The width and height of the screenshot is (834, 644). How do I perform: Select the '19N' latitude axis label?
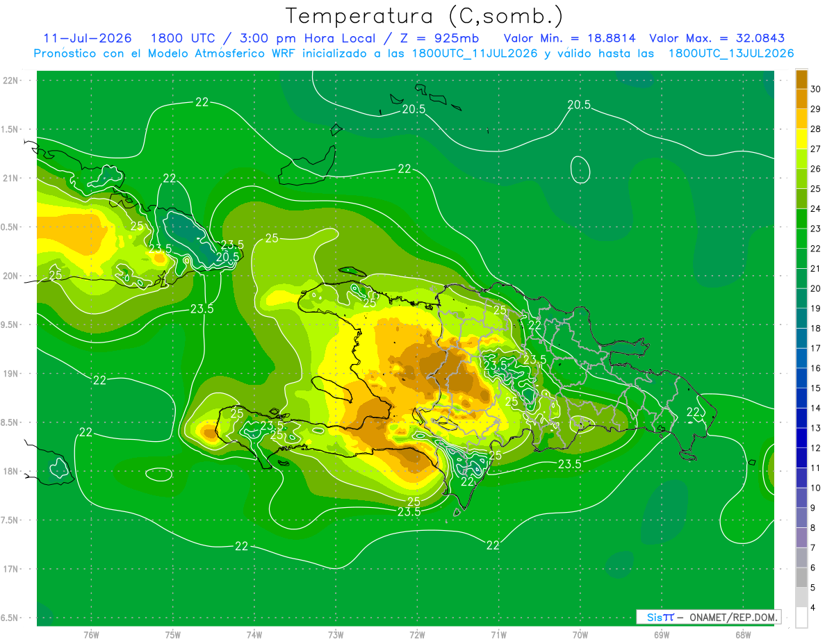click(x=10, y=374)
